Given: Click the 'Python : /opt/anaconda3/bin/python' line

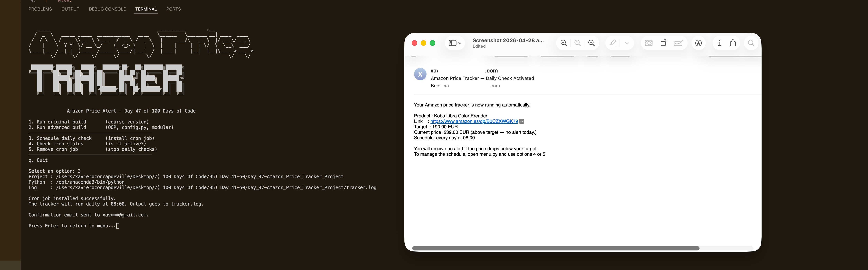Looking at the screenshot, I should point(77,182).
